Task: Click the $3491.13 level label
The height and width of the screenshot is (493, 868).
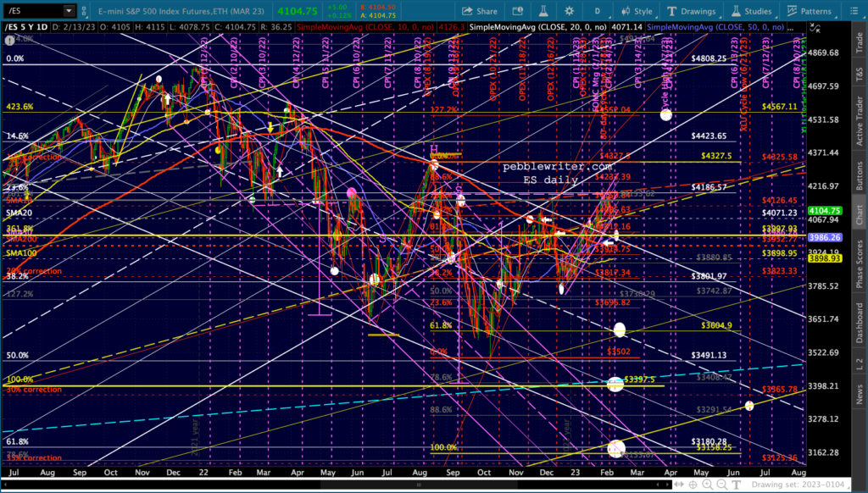Action: click(709, 355)
